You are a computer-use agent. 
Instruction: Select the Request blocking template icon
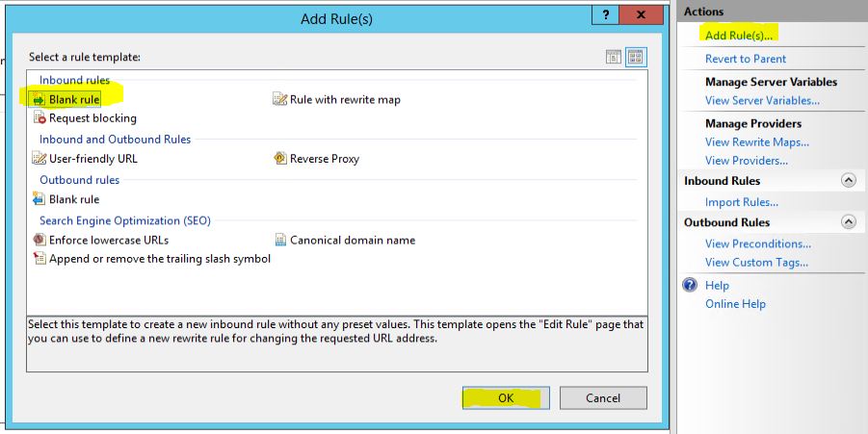pos(39,118)
